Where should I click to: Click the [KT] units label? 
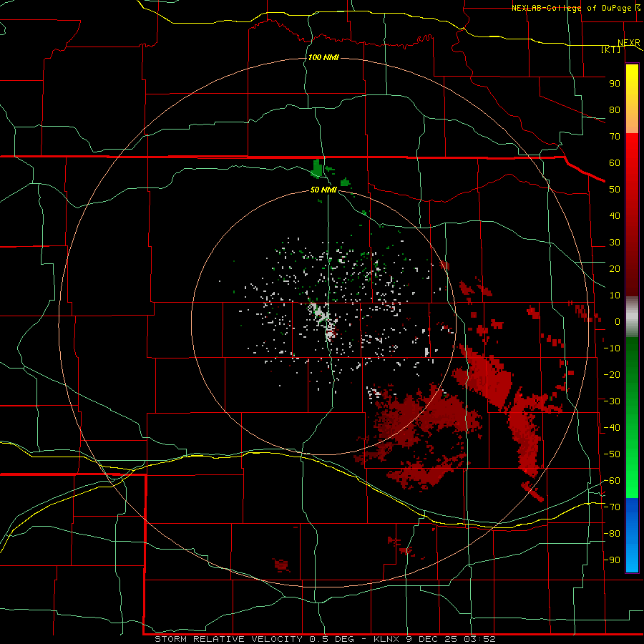point(610,49)
